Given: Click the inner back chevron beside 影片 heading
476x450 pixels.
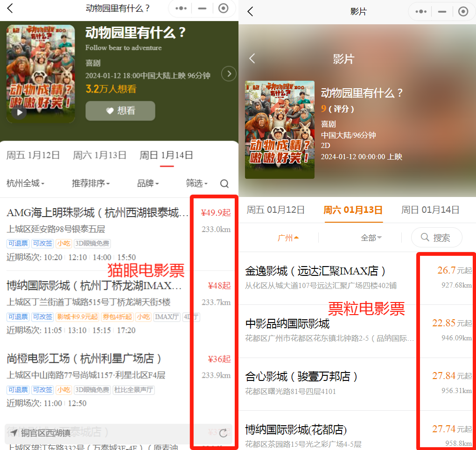Looking at the screenshot, I should (252, 59).
